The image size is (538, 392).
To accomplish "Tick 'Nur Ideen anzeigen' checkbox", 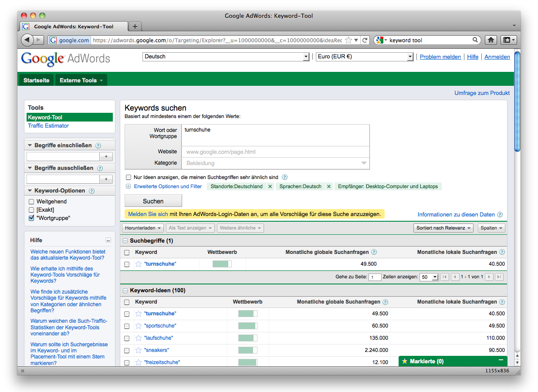I will [x=129, y=177].
